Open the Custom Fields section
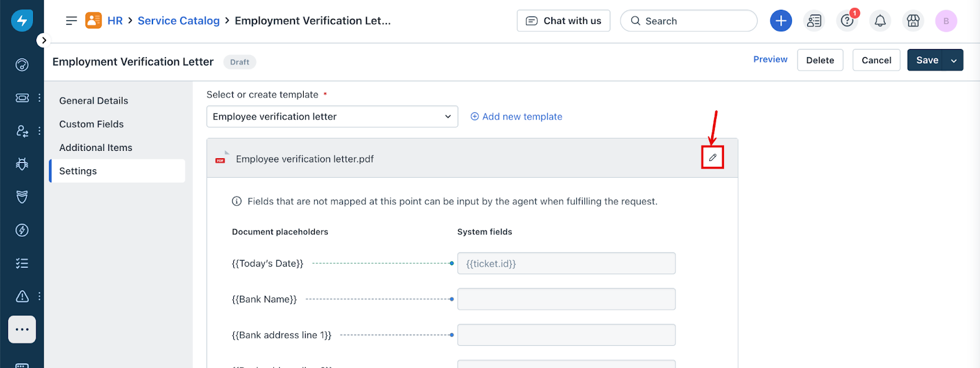 pos(91,124)
